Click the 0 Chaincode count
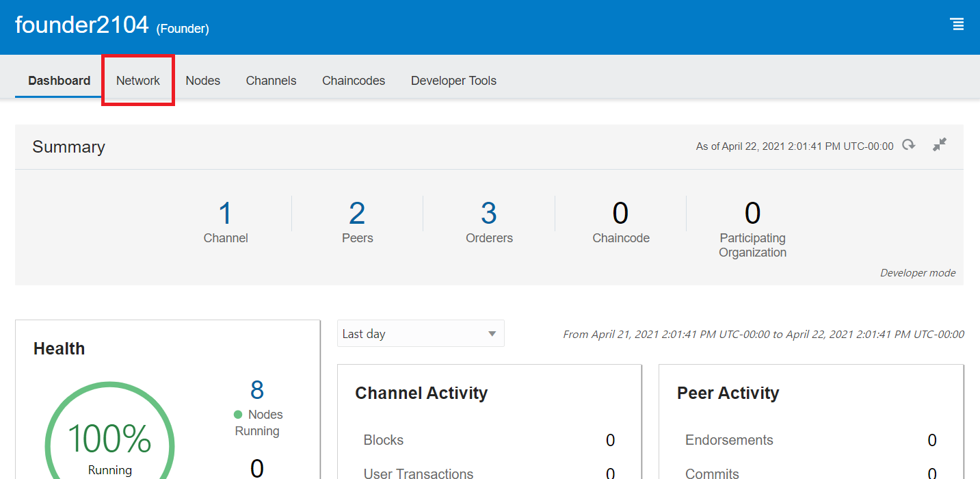Image resolution: width=980 pixels, height=479 pixels. 620,213
